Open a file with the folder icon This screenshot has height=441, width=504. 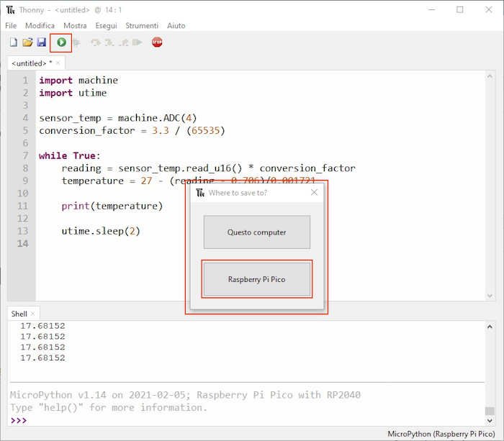pos(27,42)
